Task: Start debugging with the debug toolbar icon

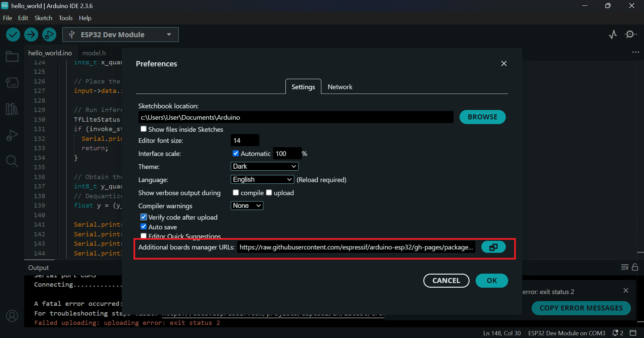Action: (x=49, y=35)
